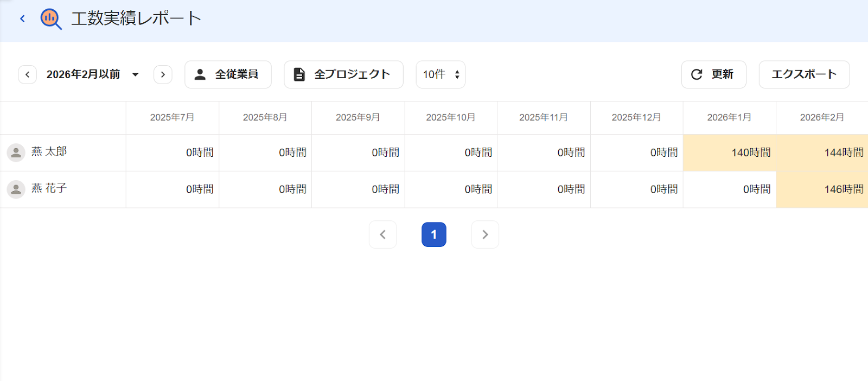
Task: Go back using the header back chevron
Action: 22,18
